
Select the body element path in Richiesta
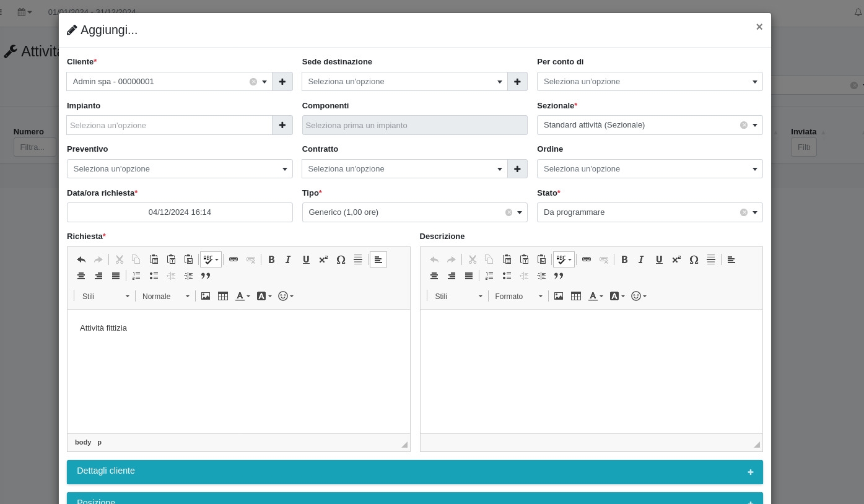pos(83,442)
